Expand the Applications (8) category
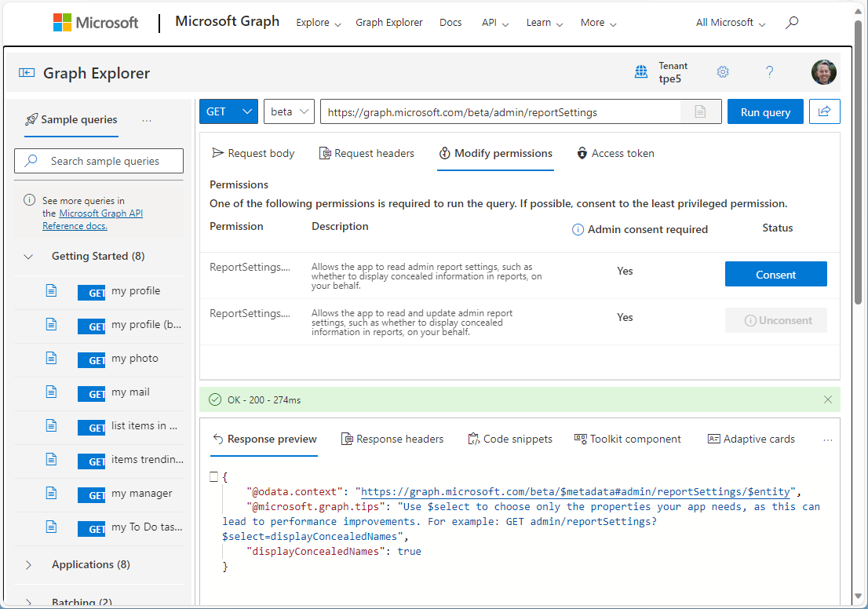 [x=29, y=564]
